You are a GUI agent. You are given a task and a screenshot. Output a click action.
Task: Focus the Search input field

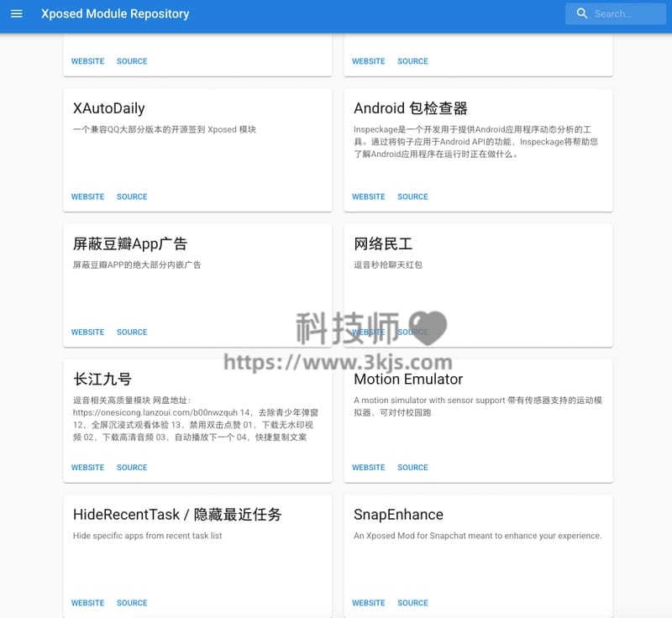pyautogui.click(x=615, y=13)
